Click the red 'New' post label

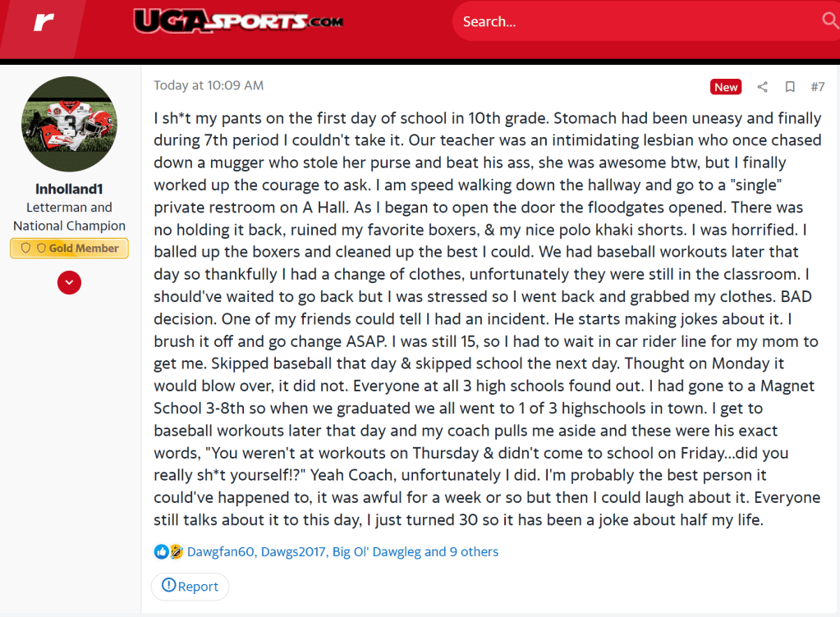click(x=726, y=87)
